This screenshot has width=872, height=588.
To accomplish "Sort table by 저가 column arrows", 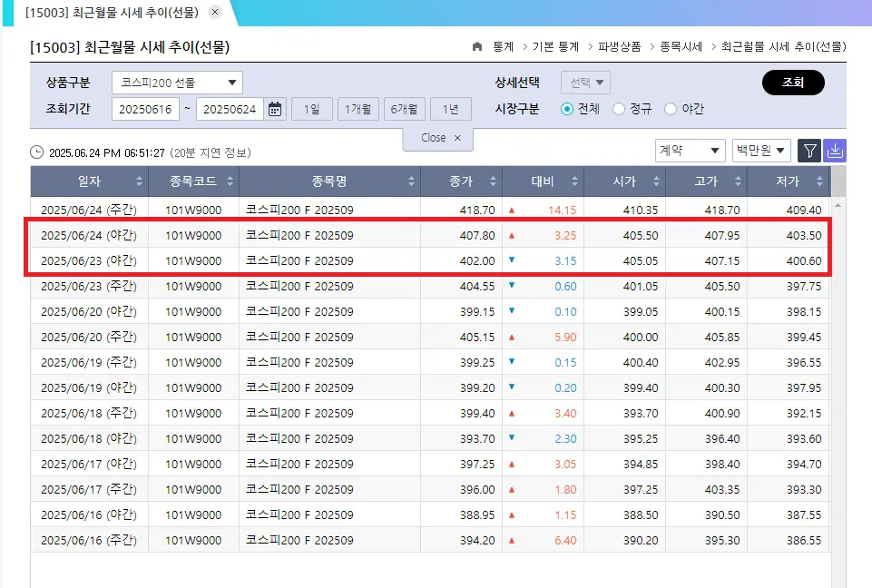I will tap(819, 181).
